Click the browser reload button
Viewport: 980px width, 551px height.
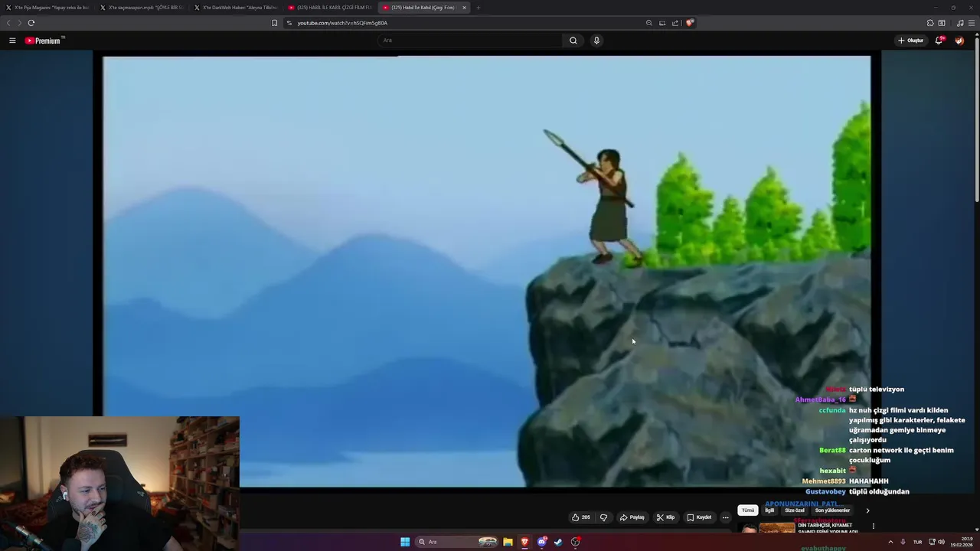coord(31,23)
